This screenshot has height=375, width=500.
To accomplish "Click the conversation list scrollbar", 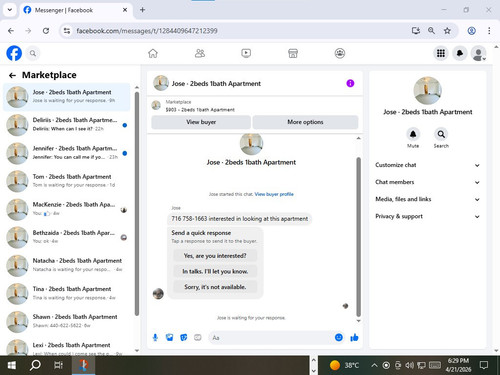I will [x=137, y=203].
